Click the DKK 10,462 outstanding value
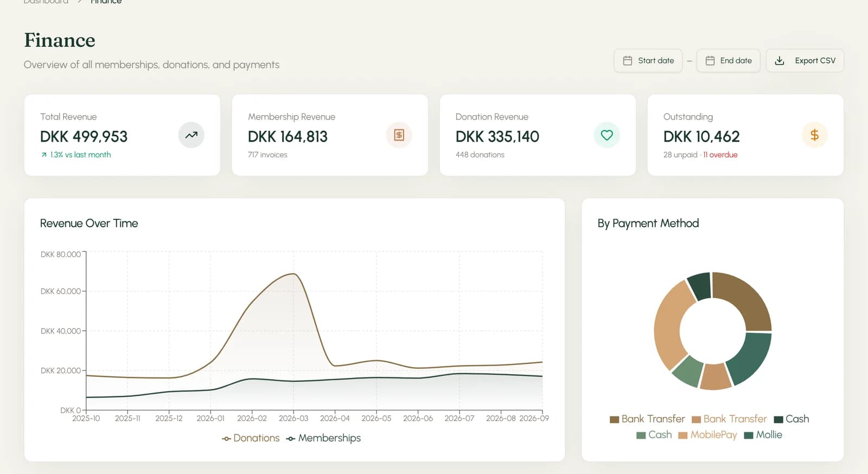 coord(701,136)
